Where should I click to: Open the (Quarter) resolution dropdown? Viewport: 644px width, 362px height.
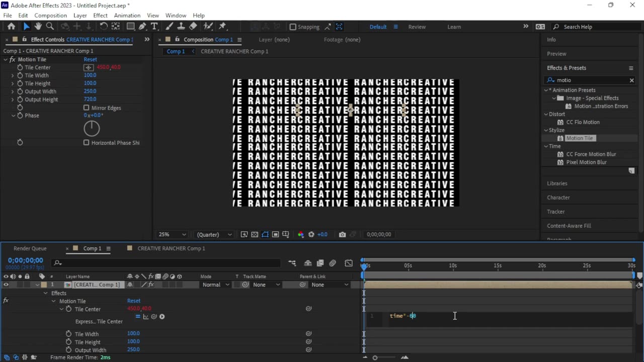pos(214,234)
